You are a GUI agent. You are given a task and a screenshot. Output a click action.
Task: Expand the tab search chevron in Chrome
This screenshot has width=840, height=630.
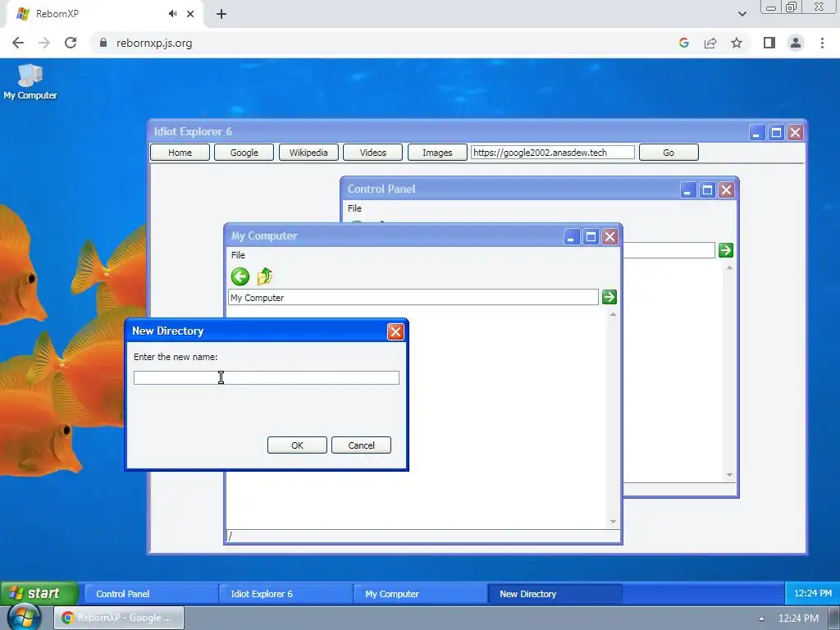[742, 14]
